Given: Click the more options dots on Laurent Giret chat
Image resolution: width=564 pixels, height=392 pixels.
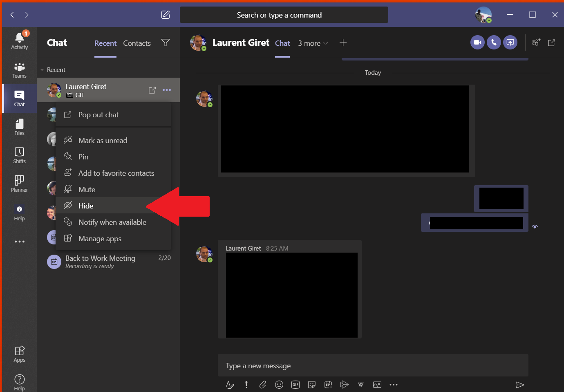Looking at the screenshot, I should click(x=167, y=90).
